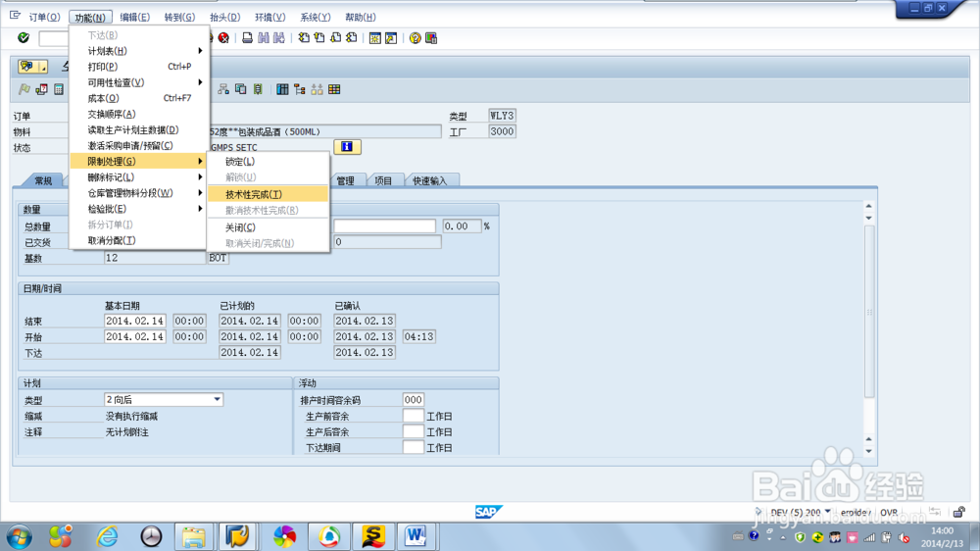Click the red Cancel icon in the toolbar
Viewport: 980px width, 551px height.
[x=223, y=38]
